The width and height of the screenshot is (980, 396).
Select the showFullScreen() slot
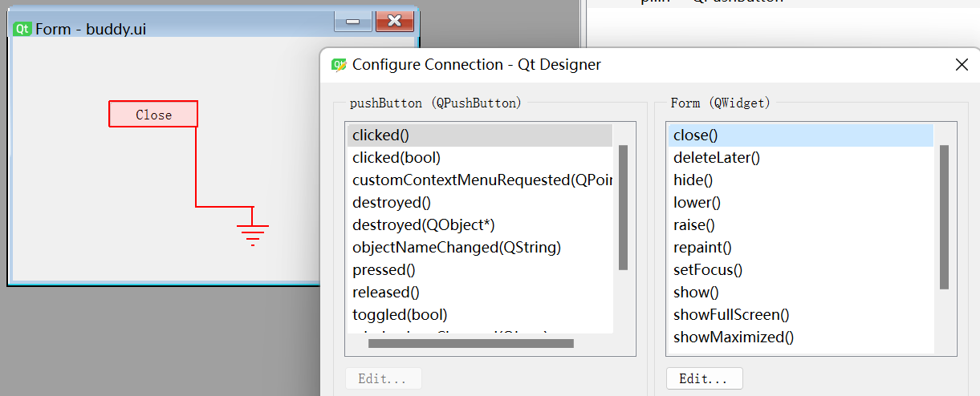[801, 315]
